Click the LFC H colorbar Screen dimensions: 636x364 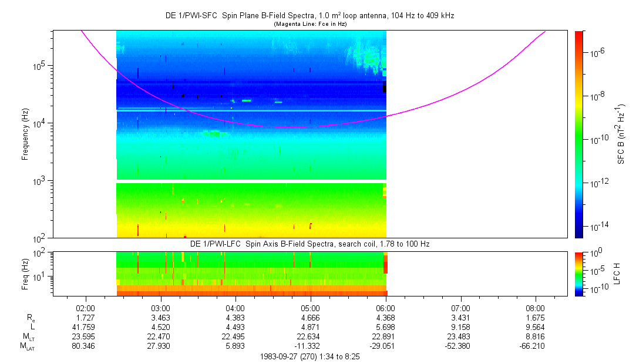(x=578, y=273)
